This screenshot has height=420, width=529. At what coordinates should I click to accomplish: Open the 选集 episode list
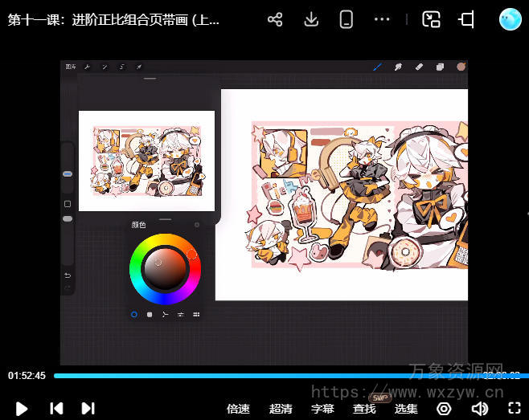click(406, 409)
